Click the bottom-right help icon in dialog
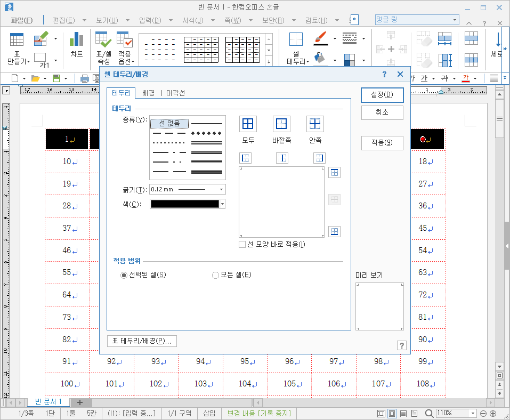 (x=402, y=345)
